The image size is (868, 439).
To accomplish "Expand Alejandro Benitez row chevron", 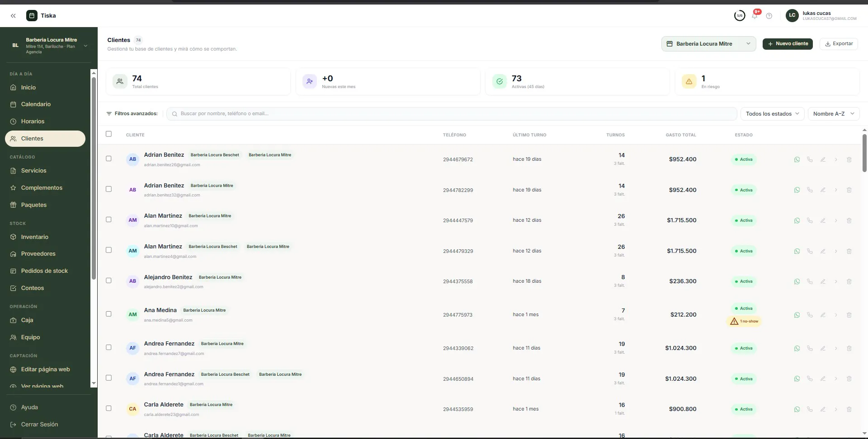I will (x=836, y=281).
